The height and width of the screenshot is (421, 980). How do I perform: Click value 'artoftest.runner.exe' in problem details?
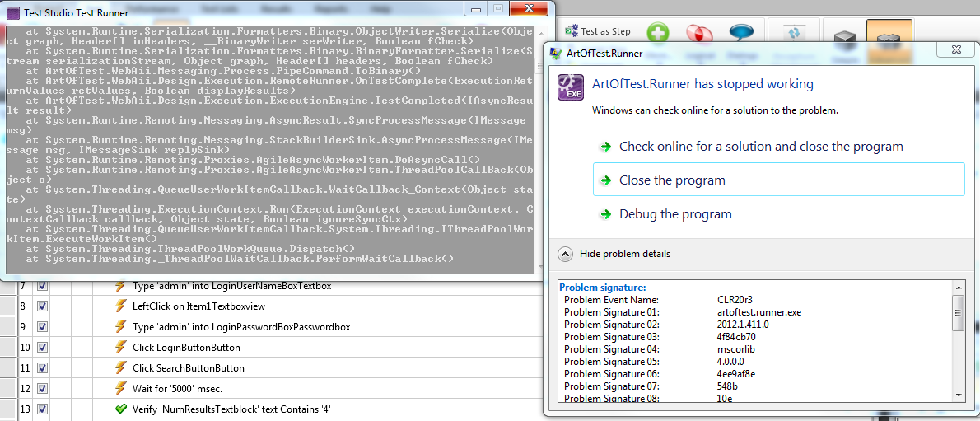click(x=758, y=312)
